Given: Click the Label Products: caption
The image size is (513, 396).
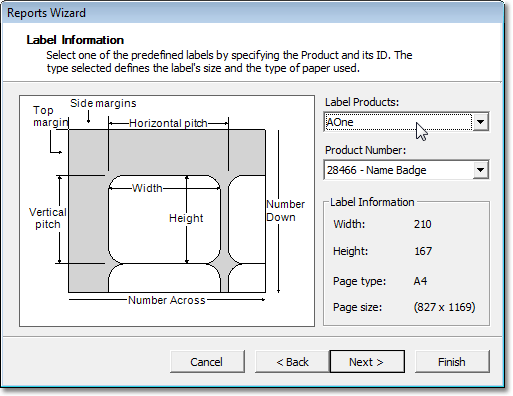Looking at the screenshot, I should [x=362, y=102].
